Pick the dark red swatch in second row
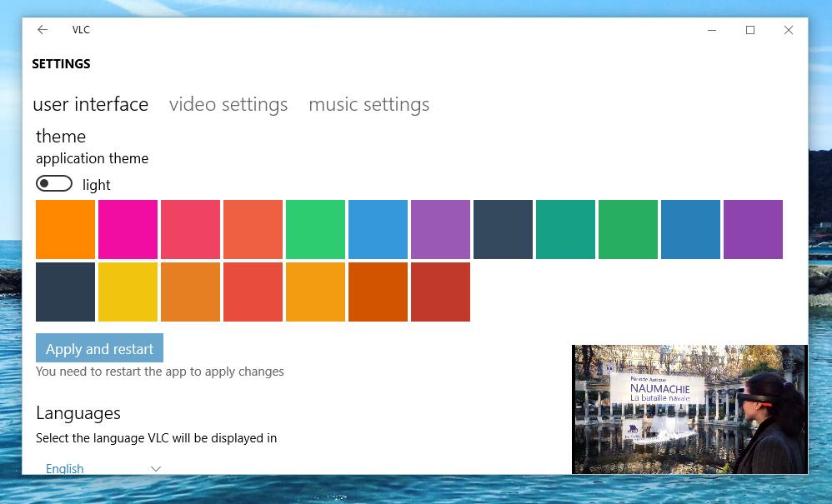The width and height of the screenshot is (832, 504). tap(440, 292)
